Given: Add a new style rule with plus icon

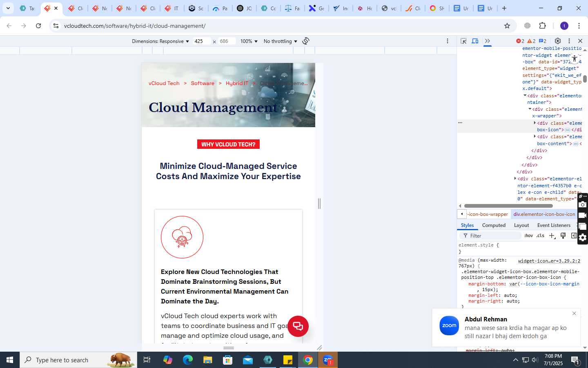Looking at the screenshot, I should (x=552, y=236).
